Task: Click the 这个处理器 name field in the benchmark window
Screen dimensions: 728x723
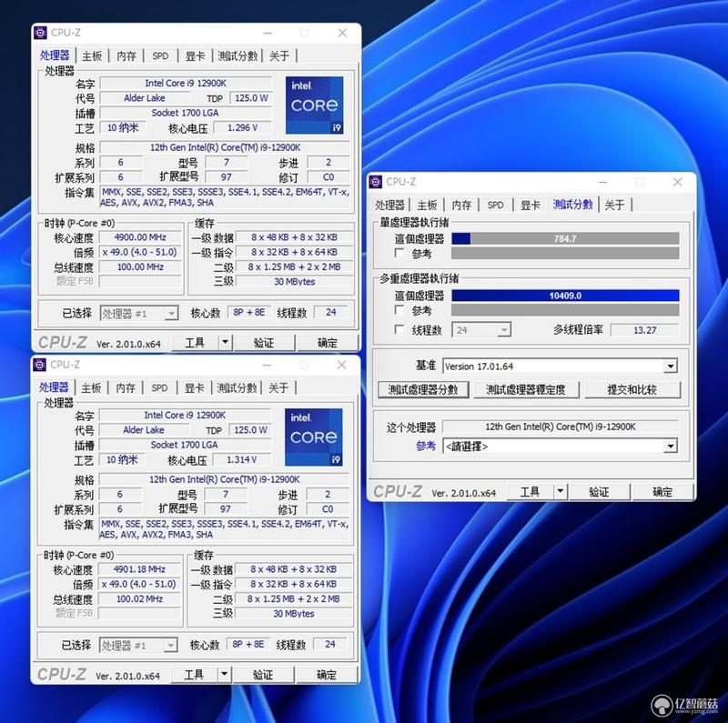Action: point(561,427)
